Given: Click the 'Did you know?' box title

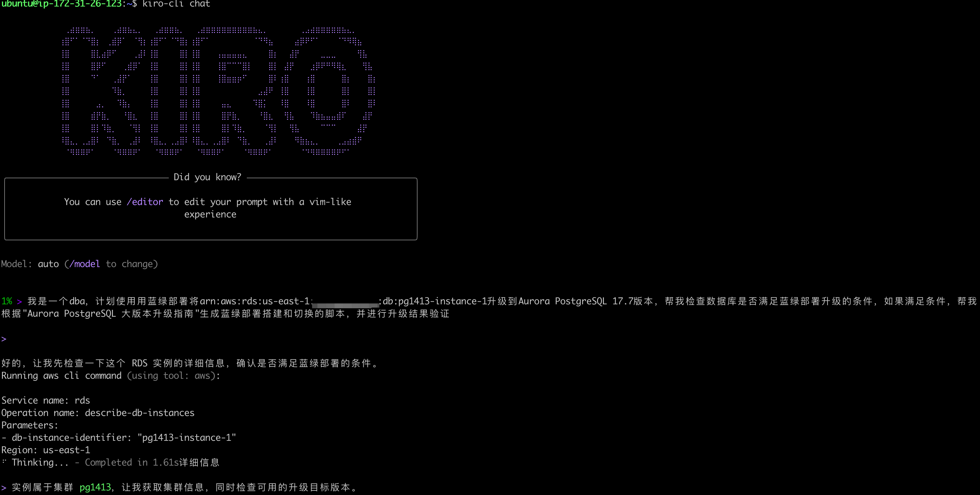Looking at the screenshot, I should click(x=207, y=177).
